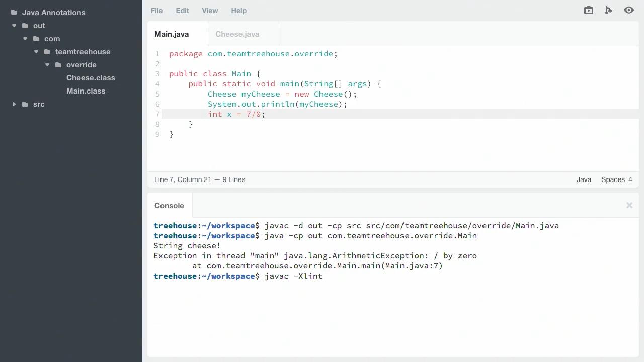
Task: Open the File menu
Action: pyautogui.click(x=156, y=11)
